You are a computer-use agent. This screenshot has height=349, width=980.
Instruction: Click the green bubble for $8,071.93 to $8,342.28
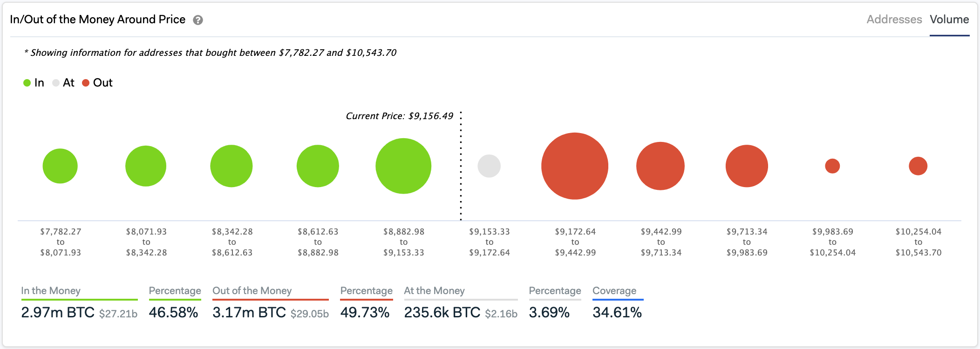click(x=146, y=166)
